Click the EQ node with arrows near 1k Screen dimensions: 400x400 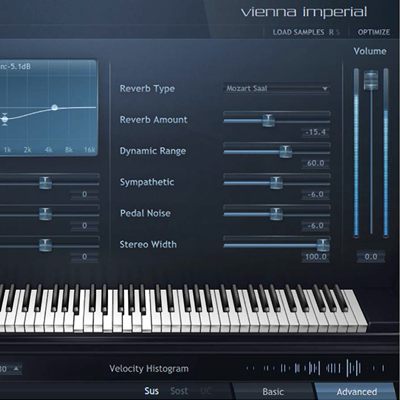5,119
